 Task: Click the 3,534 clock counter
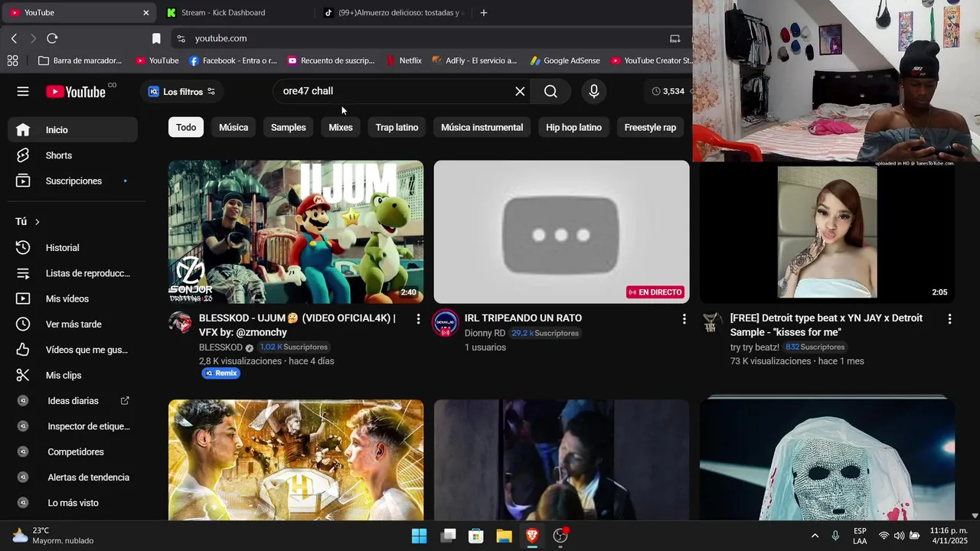click(x=668, y=91)
